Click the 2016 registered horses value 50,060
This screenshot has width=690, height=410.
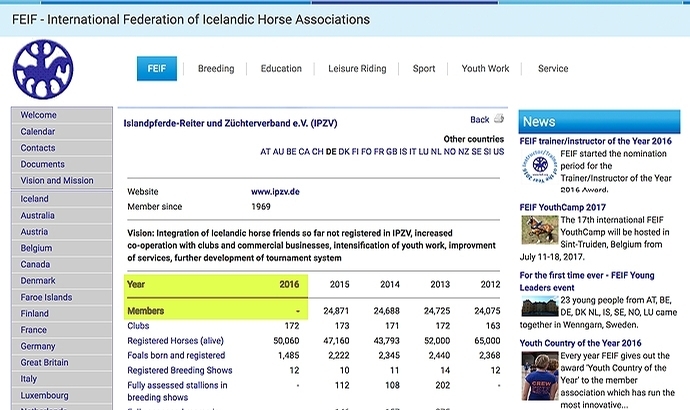(x=286, y=340)
